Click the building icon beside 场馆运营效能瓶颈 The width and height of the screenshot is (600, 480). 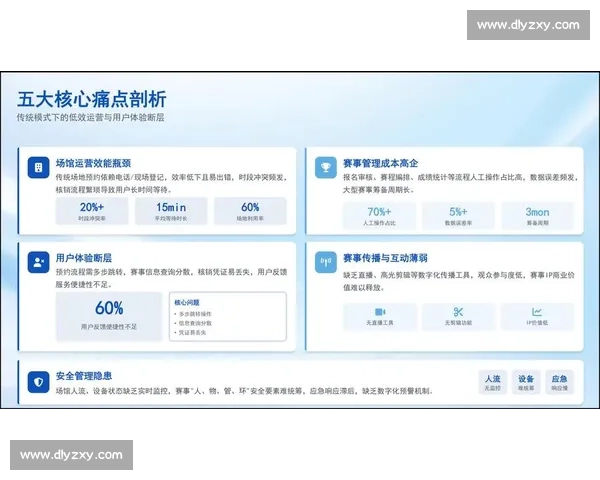(38, 167)
